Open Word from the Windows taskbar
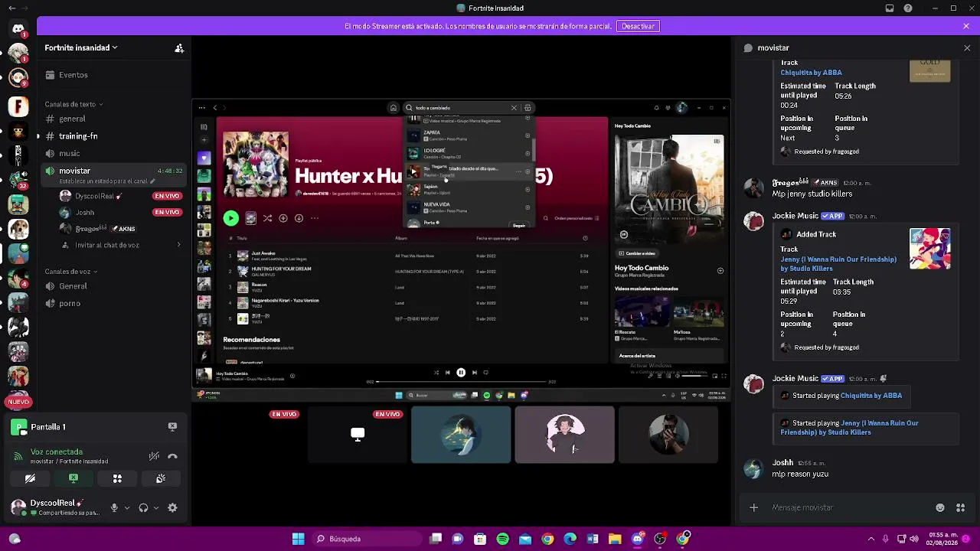This screenshot has width=980, height=551. (x=593, y=539)
